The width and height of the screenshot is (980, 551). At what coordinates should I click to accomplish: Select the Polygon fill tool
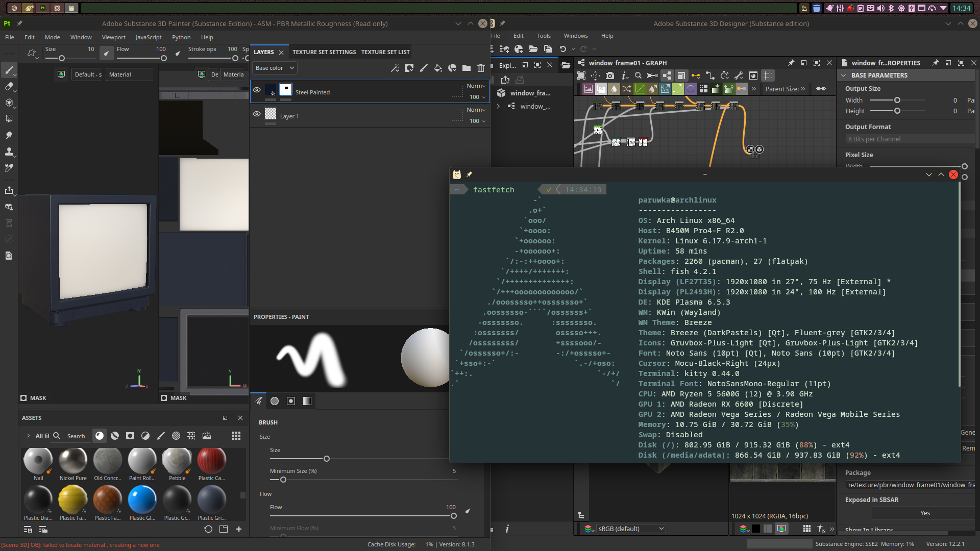click(9, 119)
